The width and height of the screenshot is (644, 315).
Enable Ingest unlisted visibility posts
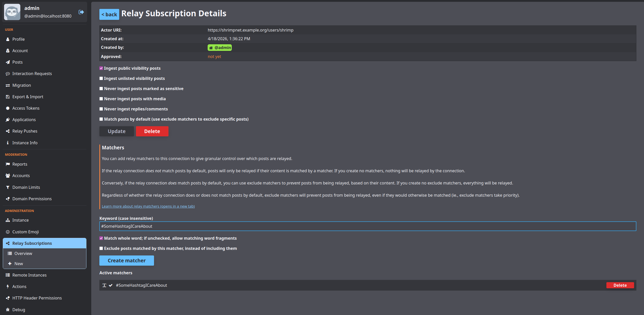pyautogui.click(x=101, y=78)
